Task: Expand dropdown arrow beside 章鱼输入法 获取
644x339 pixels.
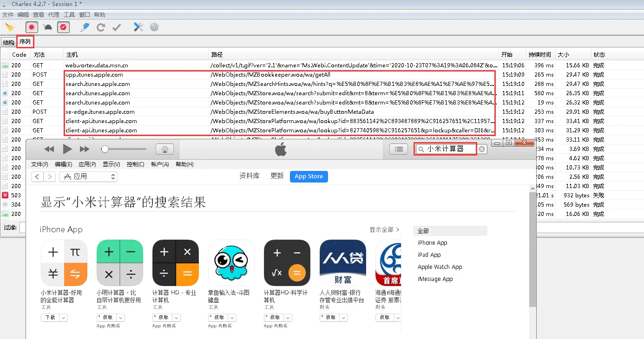Action: pyautogui.click(x=232, y=318)
